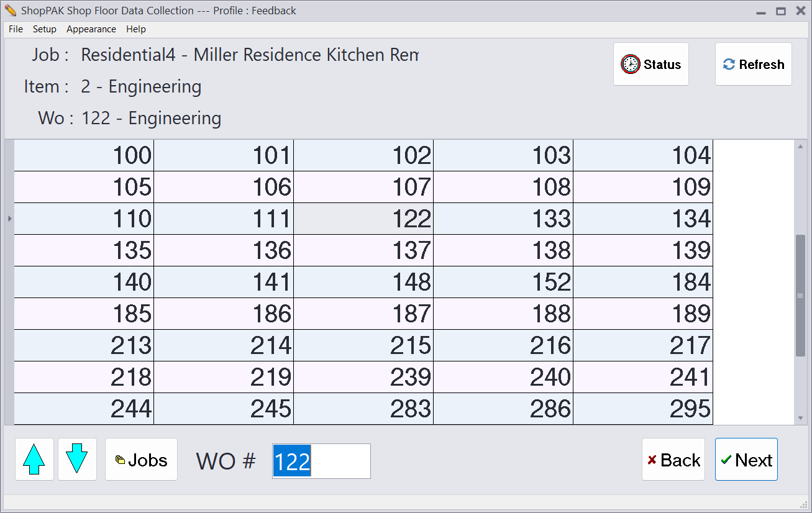Image resolution: width=812 pixels, height=513 pixels.
Task: Click the WO # input field
Action: pyautogui.click(x=321, y=461)
